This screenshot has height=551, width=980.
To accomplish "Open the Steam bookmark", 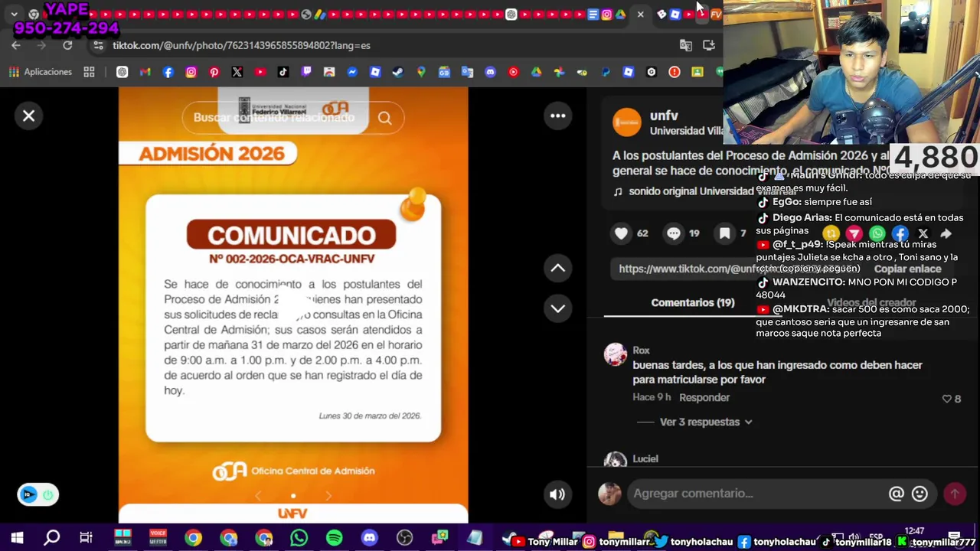I will 398,72.
